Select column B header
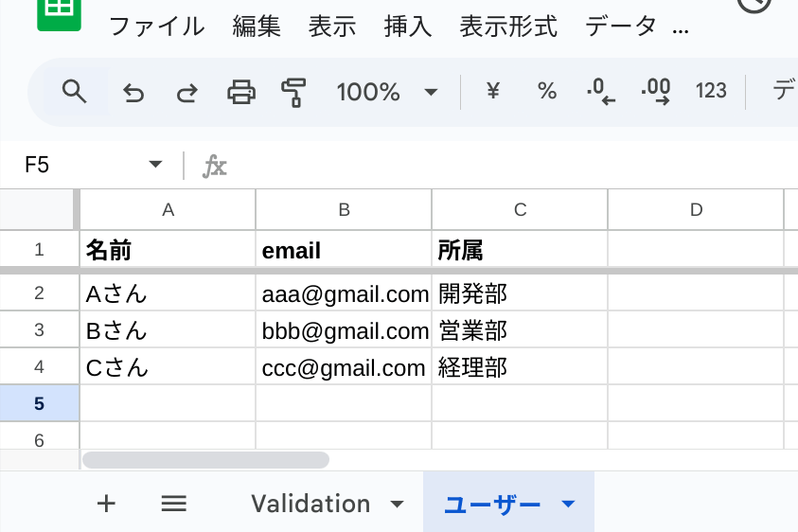Image resolution: width=798 pixels, height=532 pixels. (x=344, y=210)
